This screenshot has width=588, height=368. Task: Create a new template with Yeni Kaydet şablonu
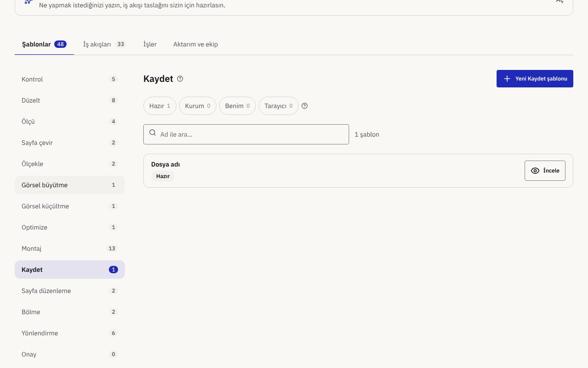pyautogui.click(x=535, y=79)
